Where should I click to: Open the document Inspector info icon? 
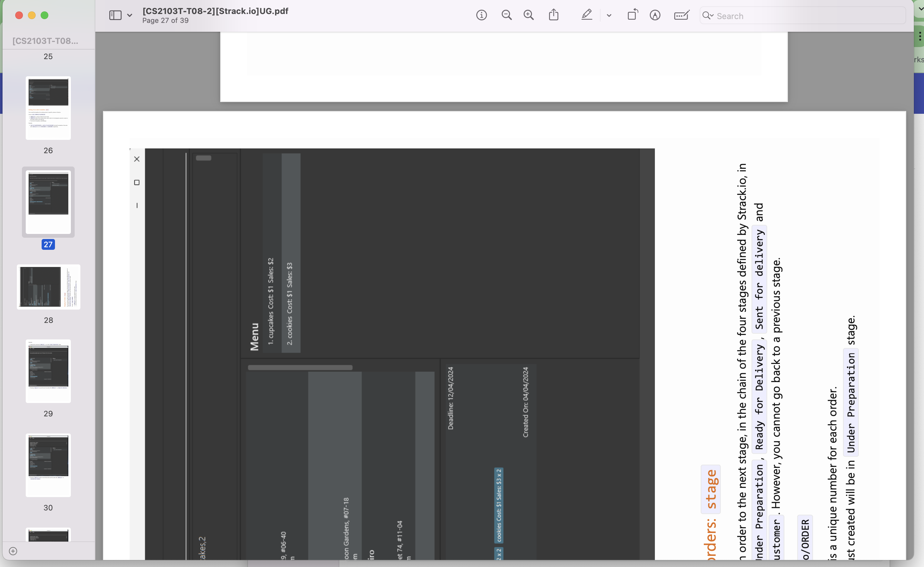pyautogui.click(x=481, y=15)
